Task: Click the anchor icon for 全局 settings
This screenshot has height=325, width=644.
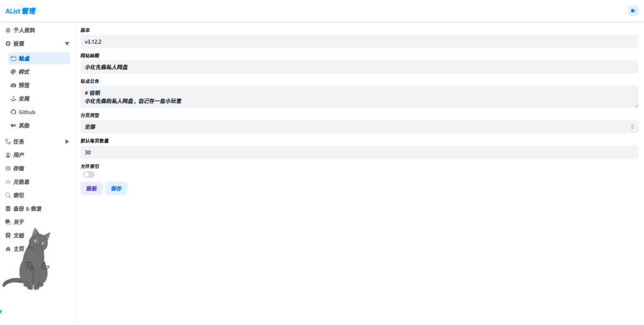Action: coord(13,99)
